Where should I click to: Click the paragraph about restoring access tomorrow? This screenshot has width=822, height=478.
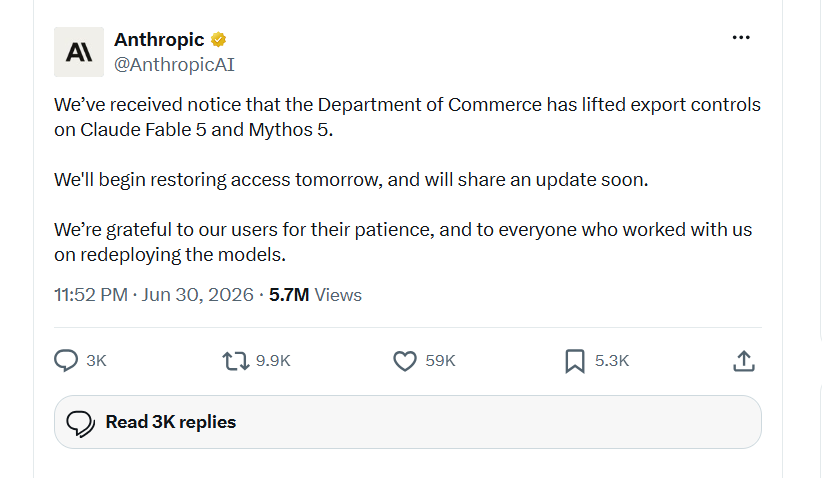click(351, 180)
